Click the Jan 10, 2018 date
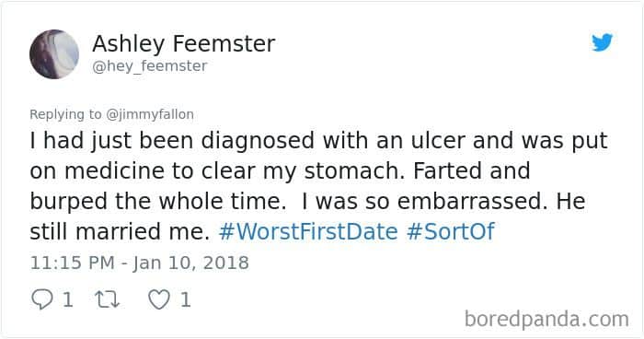This screenshot has width=644, height=339. coord(190,263)
